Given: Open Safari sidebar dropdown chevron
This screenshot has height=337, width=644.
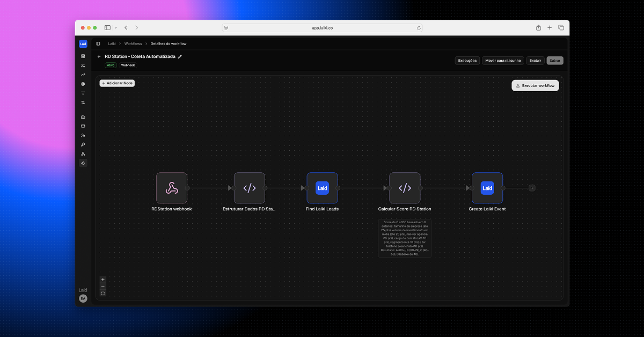Looking at the screenshot, I should tap(115, 27).
